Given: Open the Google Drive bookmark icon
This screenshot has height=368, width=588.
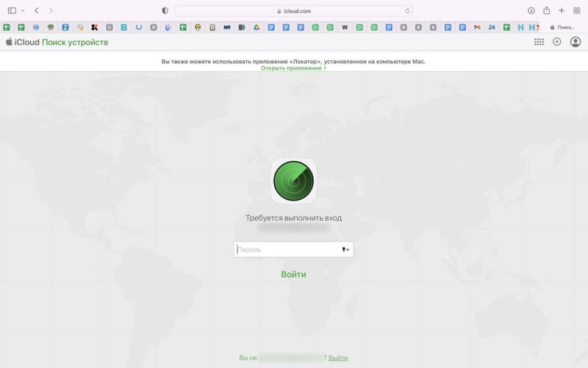Looking at the screenshot, I should 257,27.
